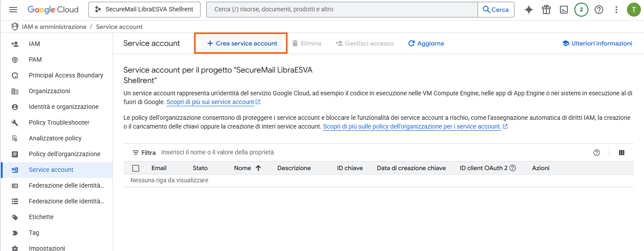Go to IAM in the sidebar
Screen dimensions: 644x251
coord(34,44)
